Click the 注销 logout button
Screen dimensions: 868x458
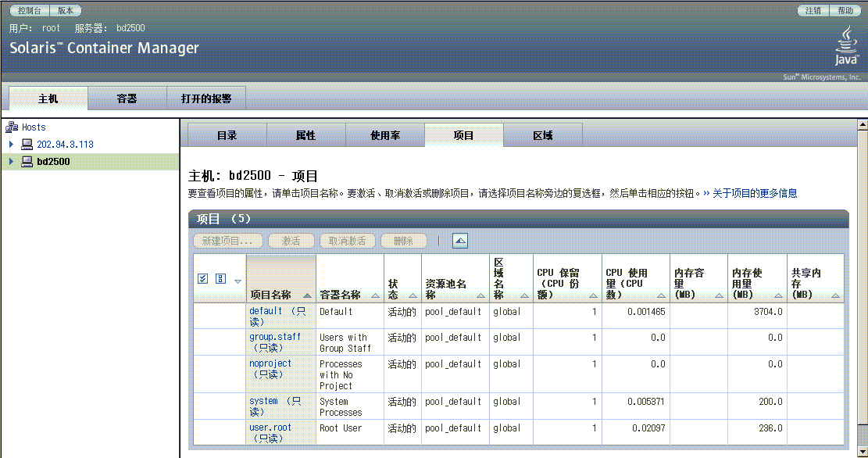[x=813, y=10]
